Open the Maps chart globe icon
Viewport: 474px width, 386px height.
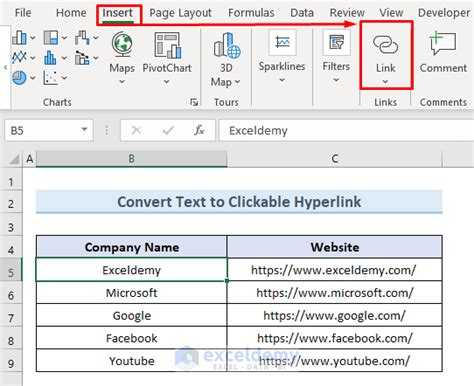(x=122, y=44)
